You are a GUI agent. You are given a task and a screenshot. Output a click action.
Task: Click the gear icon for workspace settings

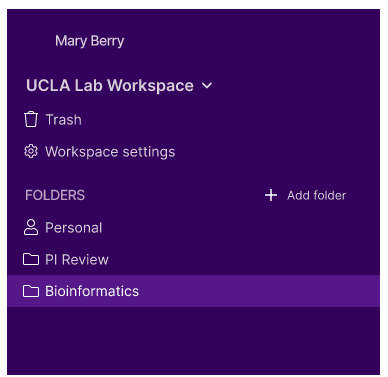(31, 152)
